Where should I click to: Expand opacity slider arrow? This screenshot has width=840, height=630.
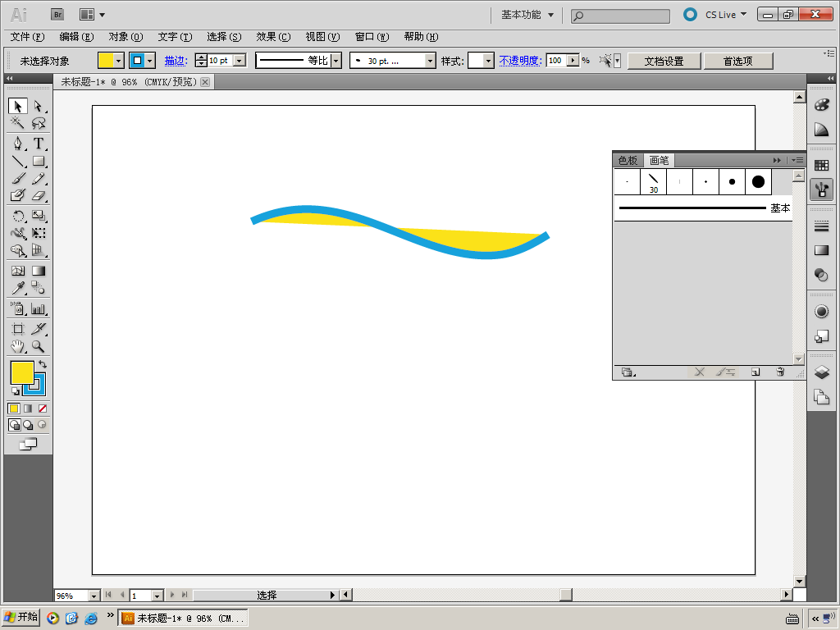pyautogui.click(x=573, y=61)
